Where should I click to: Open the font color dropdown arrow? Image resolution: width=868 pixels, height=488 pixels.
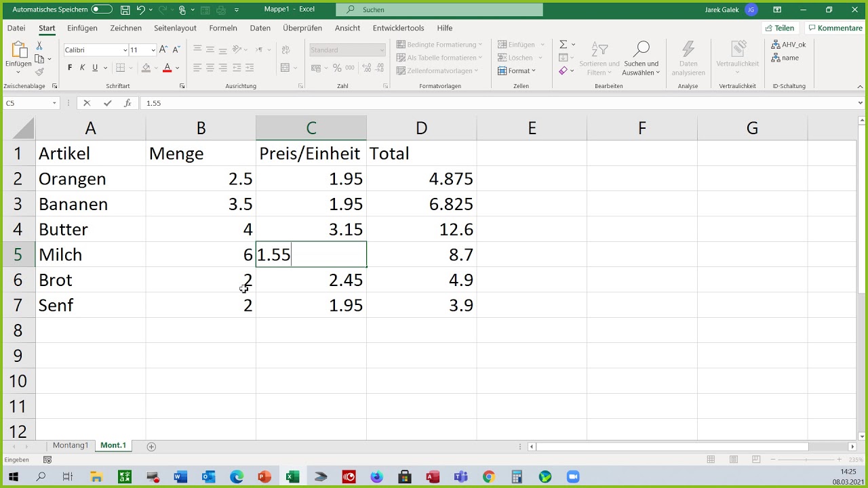(x=178, y=68)
